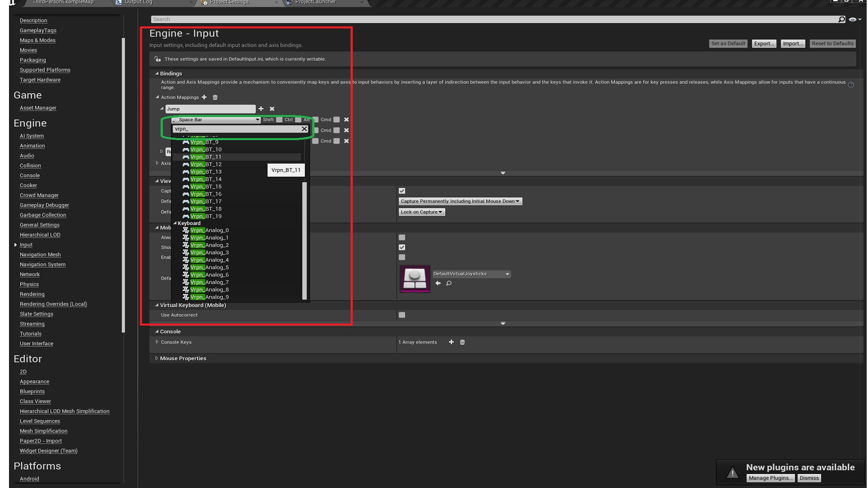
Task: Click the eye icon next to the search bar
Action: coord(853,19)
